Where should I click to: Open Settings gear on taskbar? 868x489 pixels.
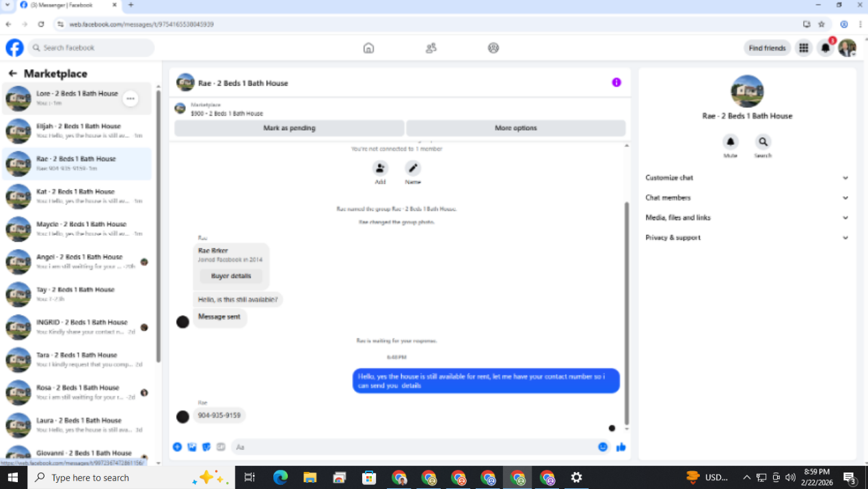[x=576, y=477]
